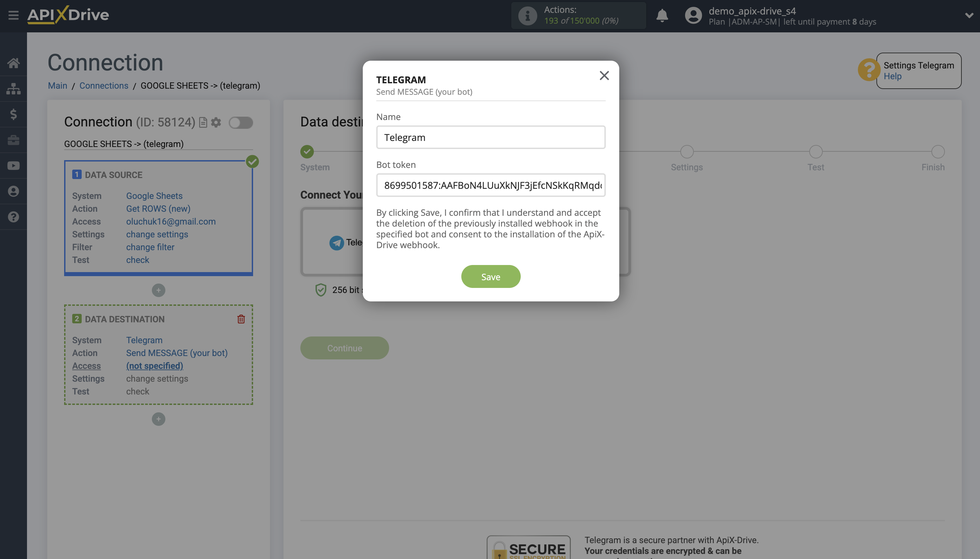Open the notifications bell
980x559 pixels.
click(661, 16)
